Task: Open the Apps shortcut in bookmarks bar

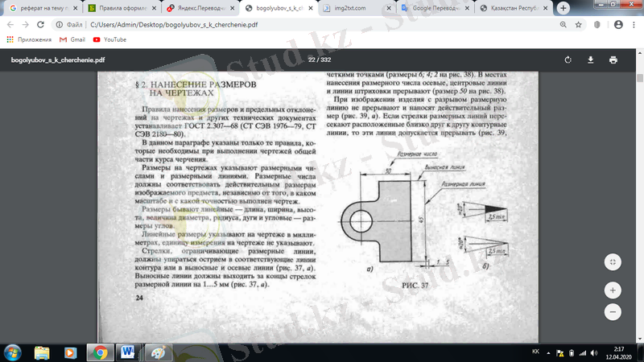Action: pos(29,39)
